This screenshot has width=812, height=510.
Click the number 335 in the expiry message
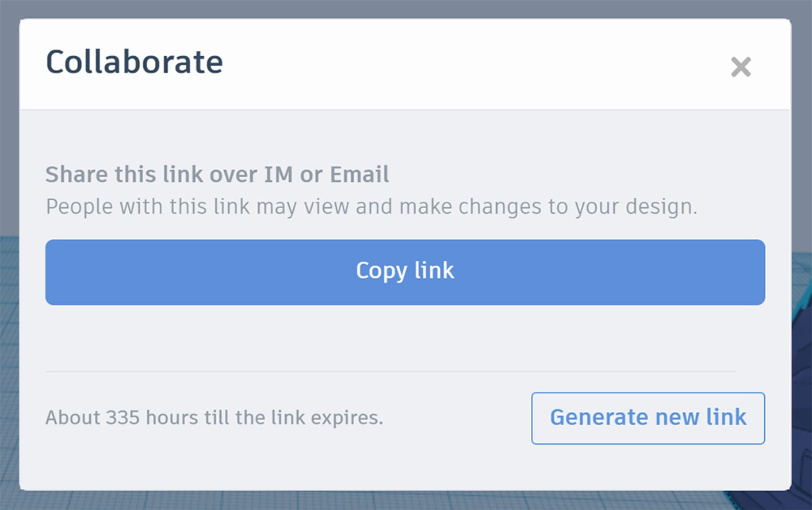pos(122,418)
